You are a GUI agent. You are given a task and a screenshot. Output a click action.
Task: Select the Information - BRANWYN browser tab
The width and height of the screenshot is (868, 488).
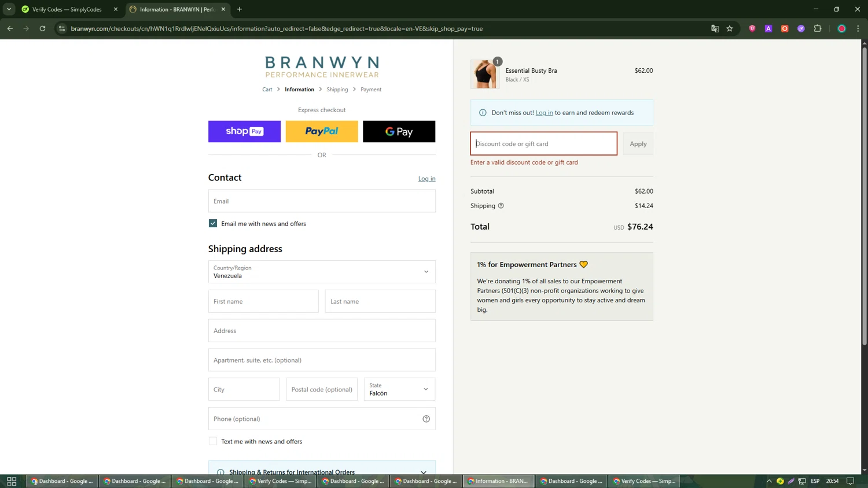(x=178, y=9)
